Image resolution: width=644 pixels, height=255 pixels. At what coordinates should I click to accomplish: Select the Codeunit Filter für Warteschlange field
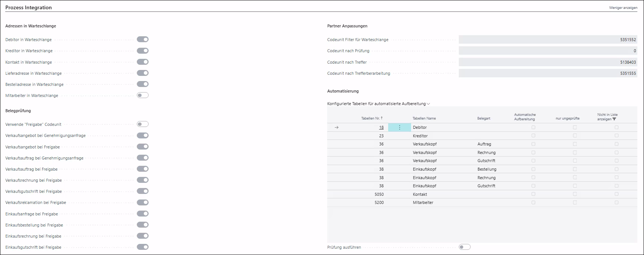tap(548, 40)
